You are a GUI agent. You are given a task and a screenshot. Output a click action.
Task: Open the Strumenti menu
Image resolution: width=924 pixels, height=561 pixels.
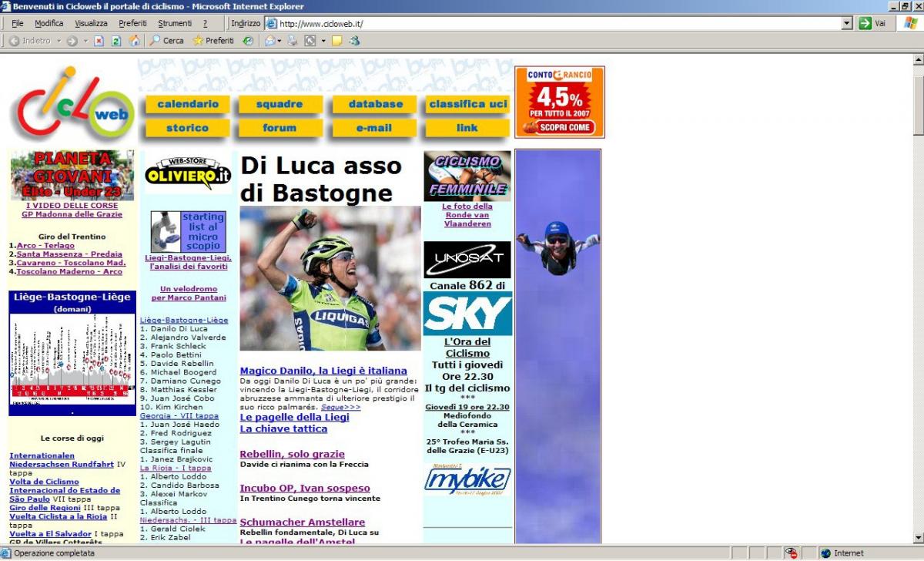[x=175, y=24]
